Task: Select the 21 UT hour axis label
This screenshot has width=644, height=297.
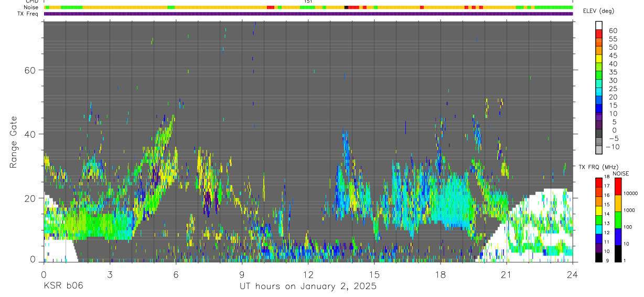Action: tap(507, 274)
